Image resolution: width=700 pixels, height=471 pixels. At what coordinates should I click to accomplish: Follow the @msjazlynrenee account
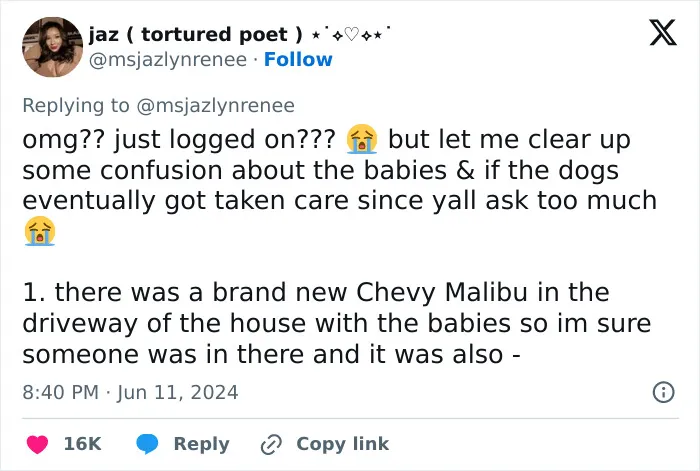[x=298, y=59]
